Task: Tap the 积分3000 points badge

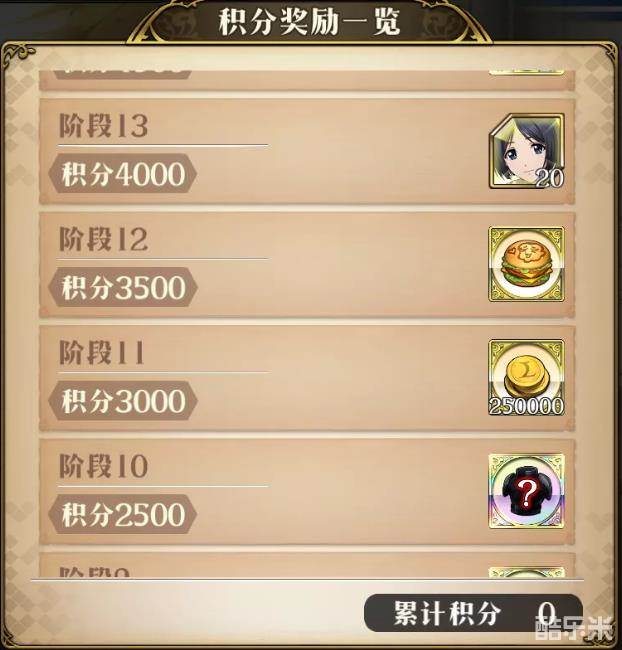Action: click(123, 401)
